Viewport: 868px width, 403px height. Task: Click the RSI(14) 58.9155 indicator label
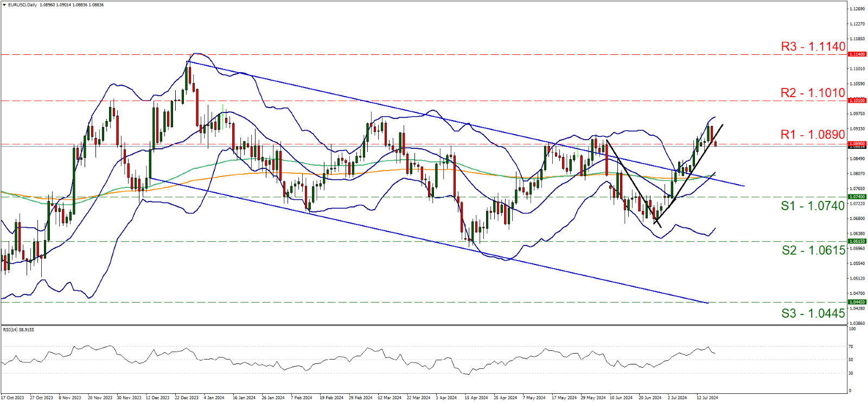(x=18, y=330)
